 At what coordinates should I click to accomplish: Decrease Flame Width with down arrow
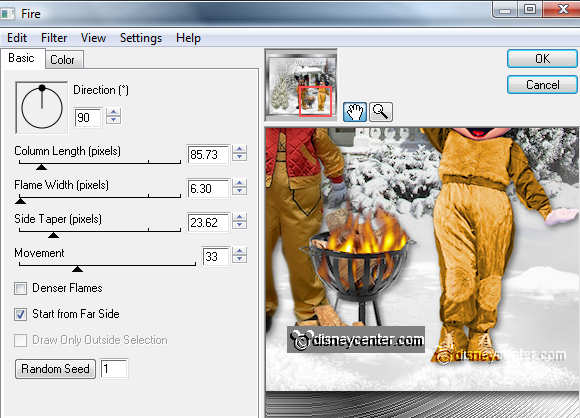point(240,191)
